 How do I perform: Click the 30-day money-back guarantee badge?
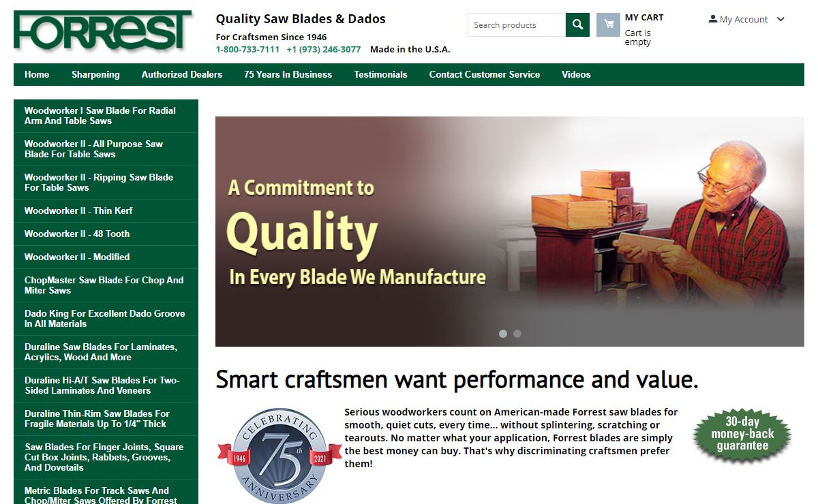(742, 435)
